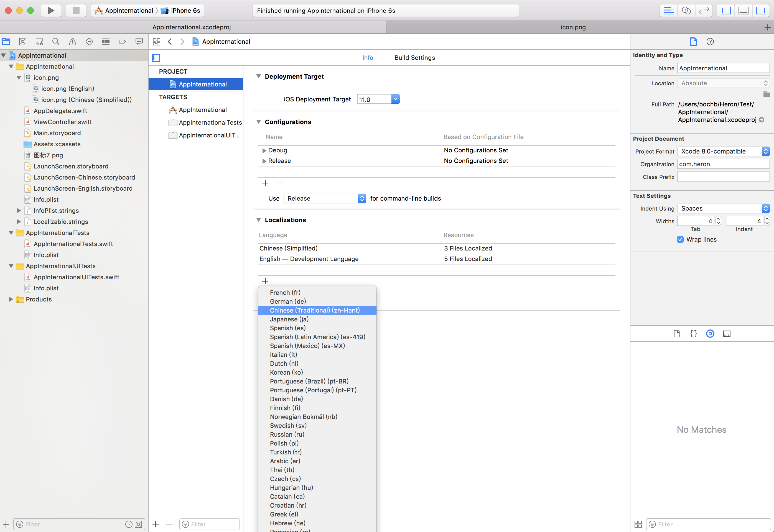Hide the project and targets list
This screenshot has height=532, width=774.
156,58
